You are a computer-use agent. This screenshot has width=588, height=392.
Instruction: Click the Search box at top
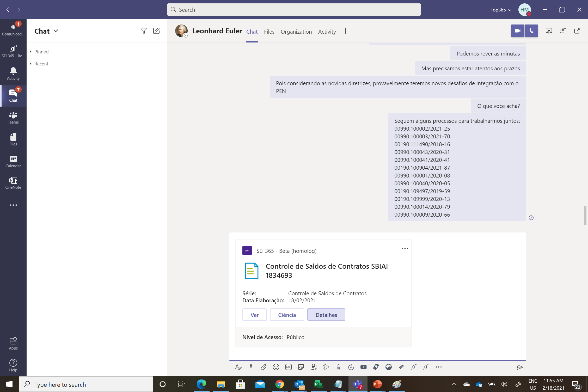tap(294, 10)
